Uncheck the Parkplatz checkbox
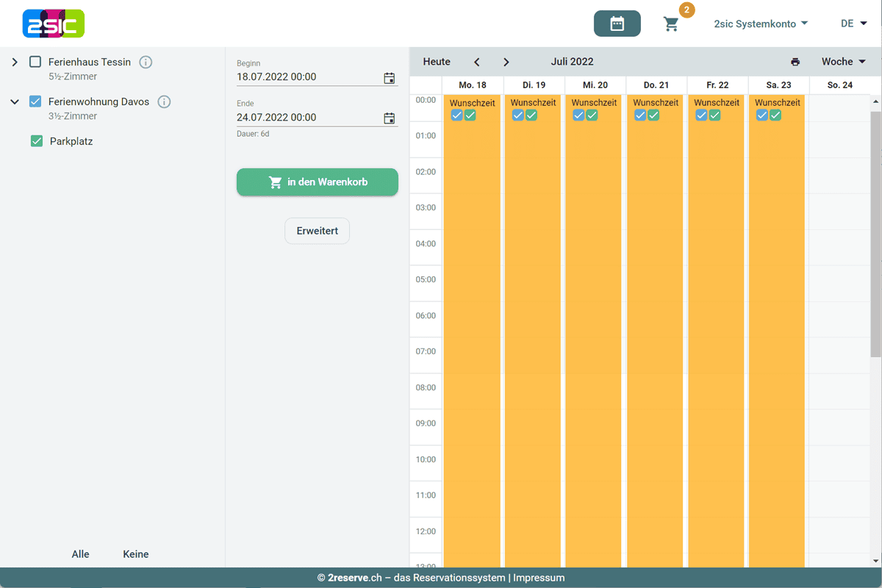This screenshot has width=882, height=588. pos(37,141)
